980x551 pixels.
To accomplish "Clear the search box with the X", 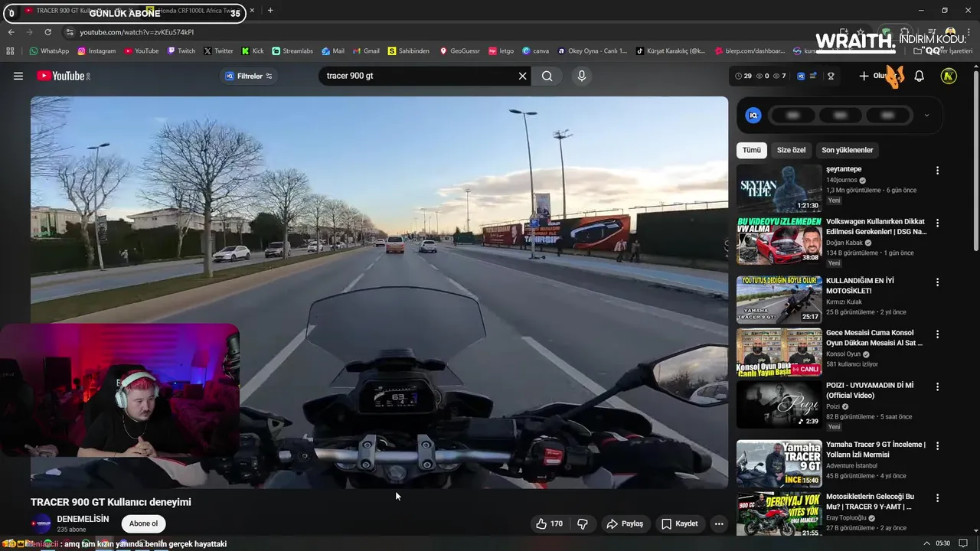I will coord(523,76).
